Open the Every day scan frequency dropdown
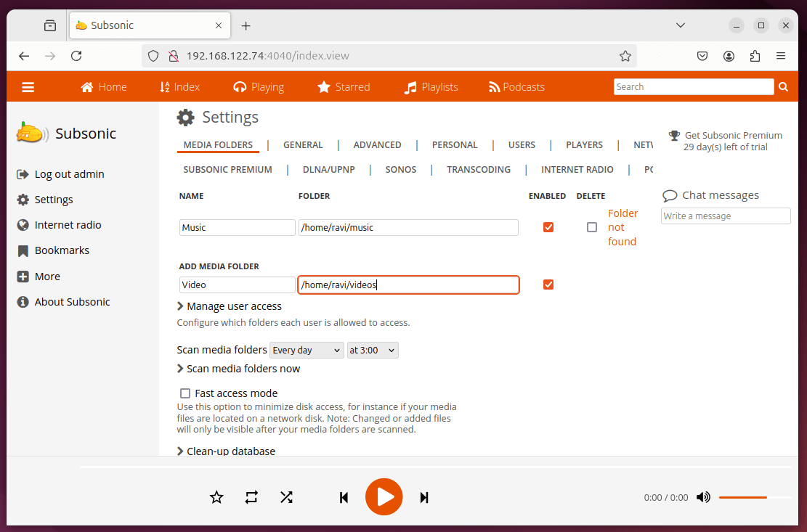This screenshot has width=807, height=532. pyautogui.click(x=307, y=351)
